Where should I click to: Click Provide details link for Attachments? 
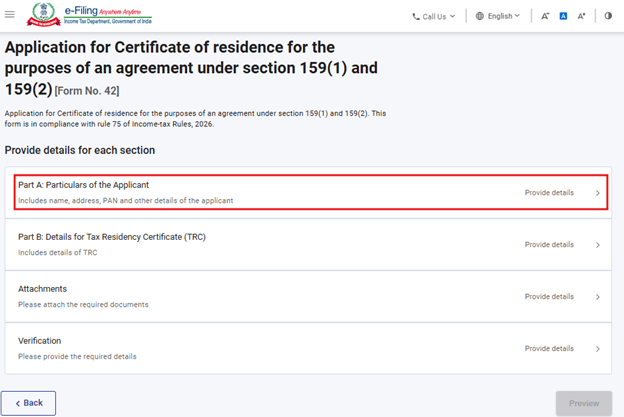[549, 297]
